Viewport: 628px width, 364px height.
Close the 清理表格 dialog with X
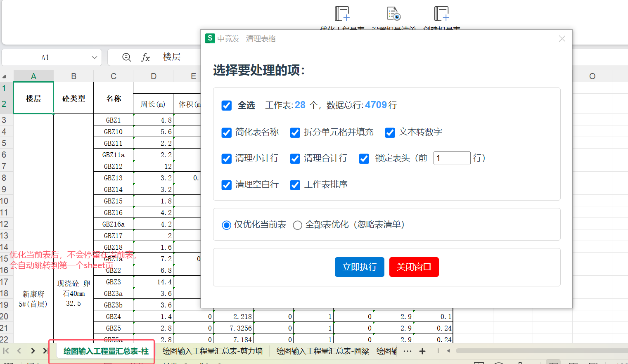[x=562, y=39]
